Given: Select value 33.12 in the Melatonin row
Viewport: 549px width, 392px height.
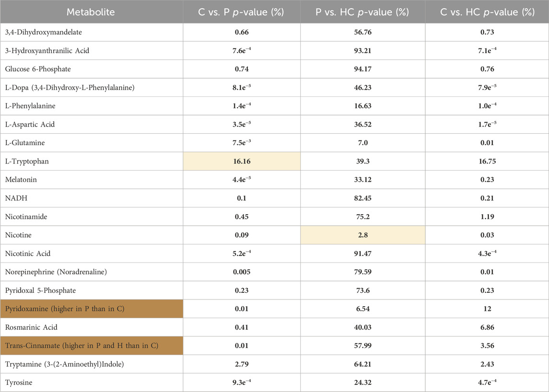Looking at the screenshot, I should point(363,180).
